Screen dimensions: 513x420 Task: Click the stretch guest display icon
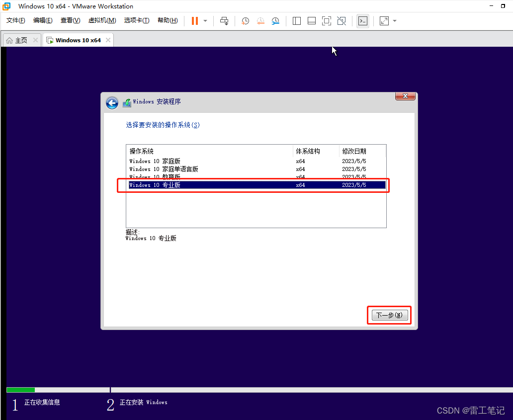[384, 21]
